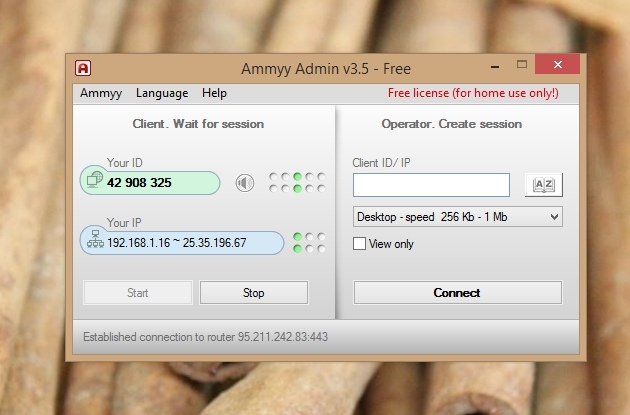This screenshot has width=630, height=415.
Task: Click 'Operator. Create session' heading
Action: pyautogui.click(x=452, y=124)
